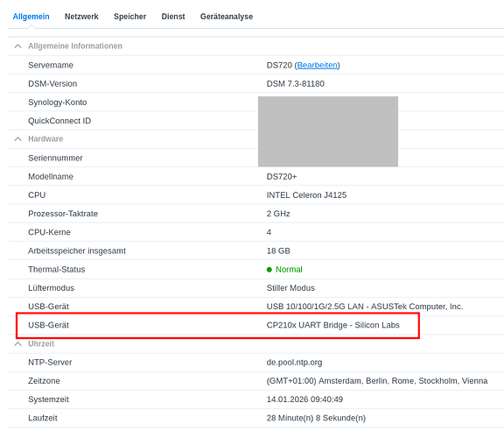Collapse the Allgemeine Informationen section chevron
Viewport: 504px width, 438px height.
pyautogui.click(x=18, y=46)
